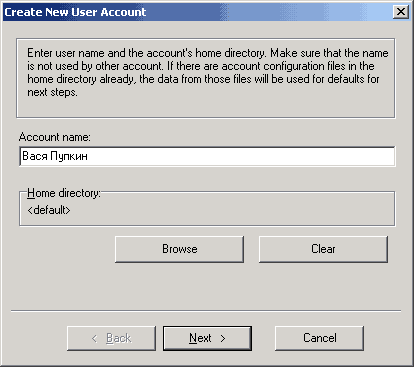Focus the Account name text field

207,156
